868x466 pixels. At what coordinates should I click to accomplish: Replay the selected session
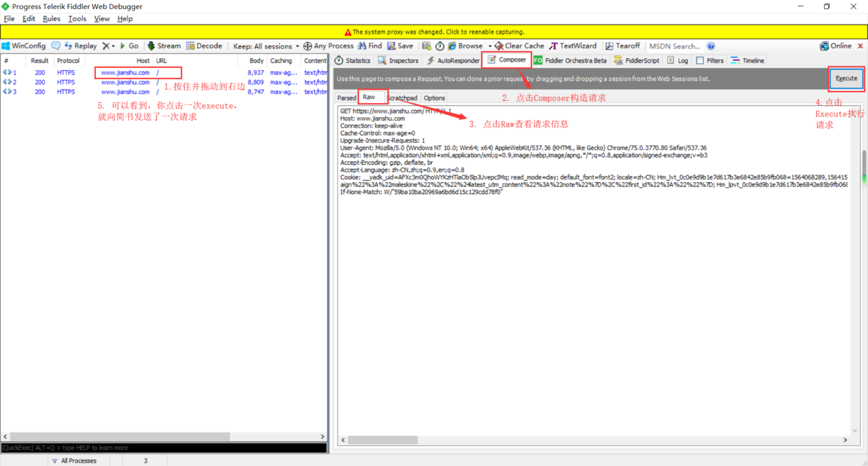pos(80,46)
